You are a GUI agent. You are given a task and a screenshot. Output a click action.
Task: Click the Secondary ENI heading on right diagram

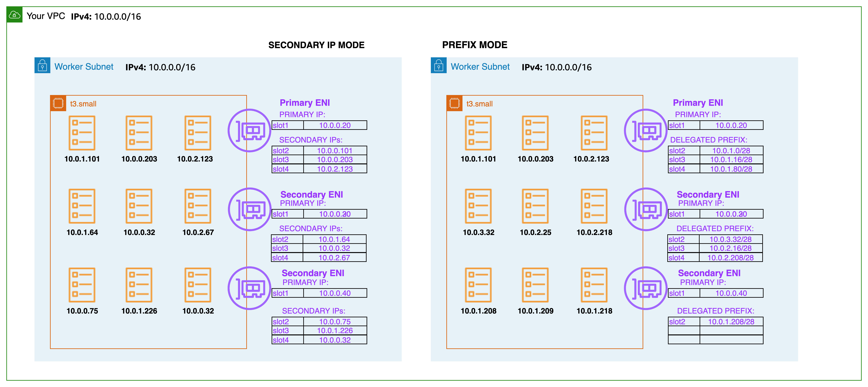[708, 194]
